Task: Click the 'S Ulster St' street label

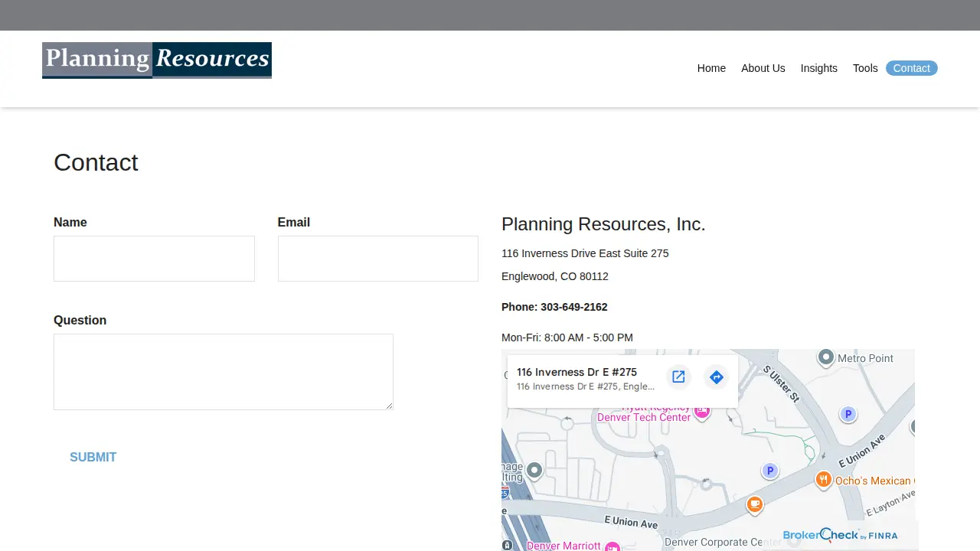Action: tap(782, 384)
